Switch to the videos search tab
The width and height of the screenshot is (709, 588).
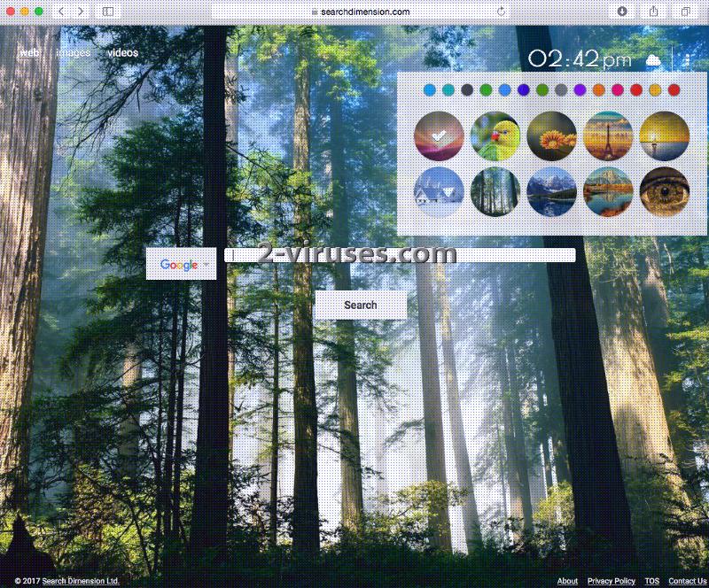pyautogui.click(x=123, y=52)
